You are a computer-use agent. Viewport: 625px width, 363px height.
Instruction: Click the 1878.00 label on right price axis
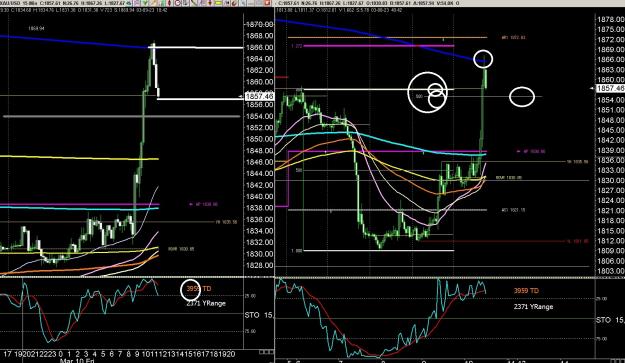[611, 19]
